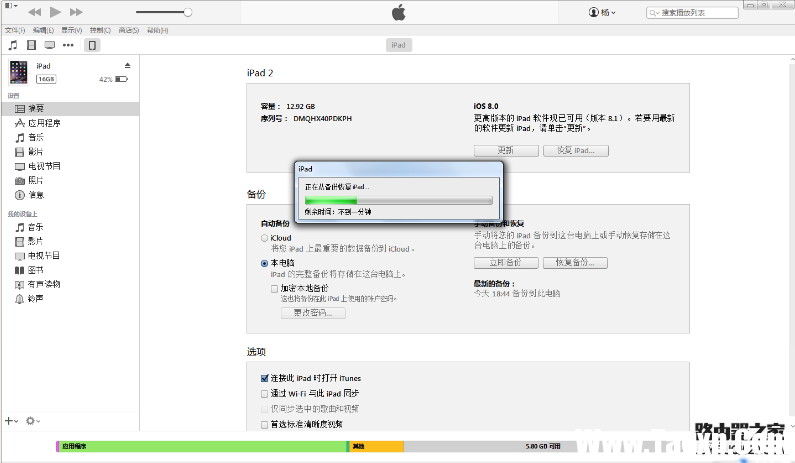Open the 文件 File menu
This screenshot has width=795, height=463.
coord(15,30)
